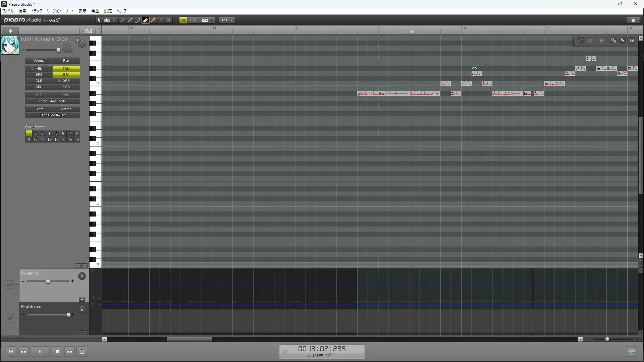Viewport: 644px width, 362px height.
Task: Select the curve line tool
Action: point(138,20)
